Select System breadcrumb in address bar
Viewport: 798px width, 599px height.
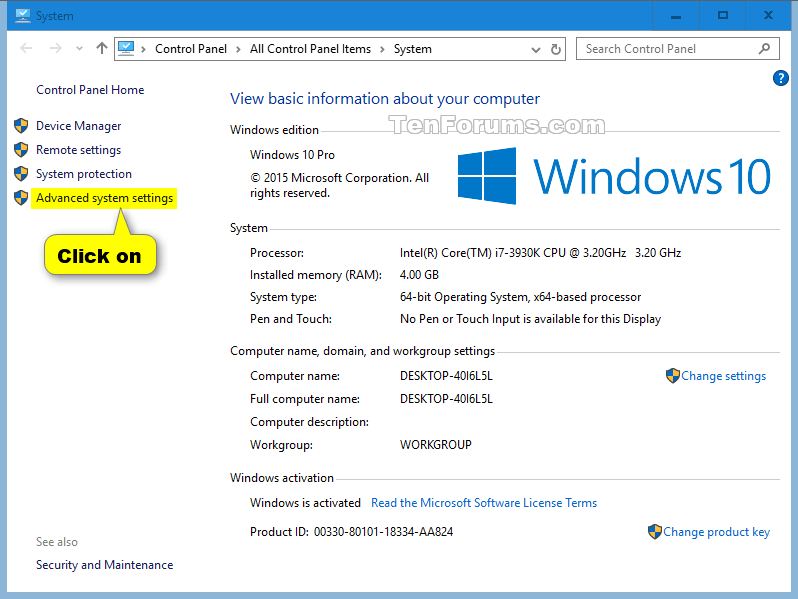pyautogui.click(x=413, y=49)
